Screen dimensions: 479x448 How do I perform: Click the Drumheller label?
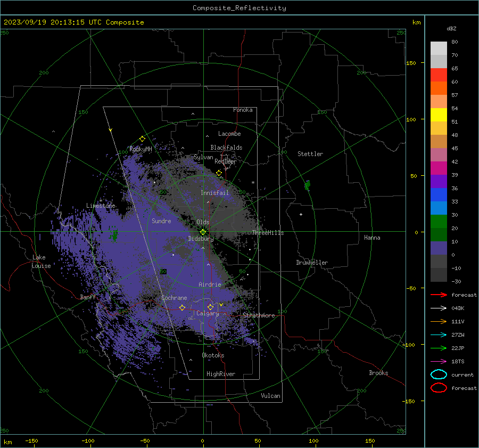pos(312,263)
